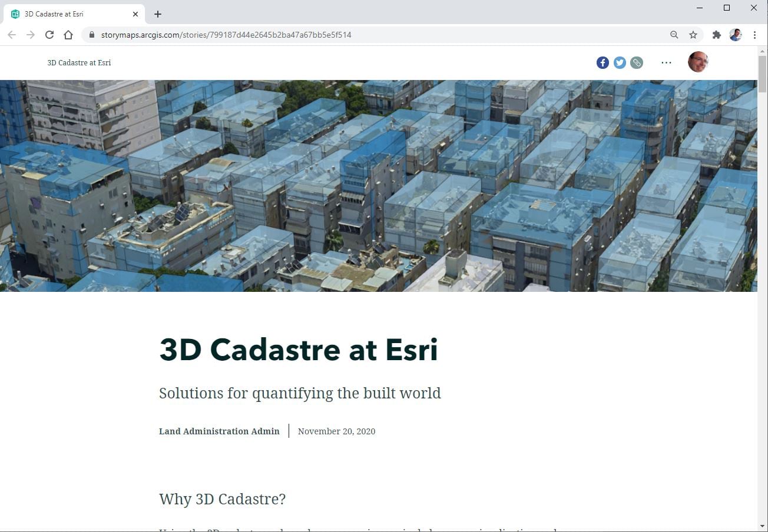The image size is (768, 532).
Task: Open Chrome profile avatar menu
Action: [x=736, y=35]
